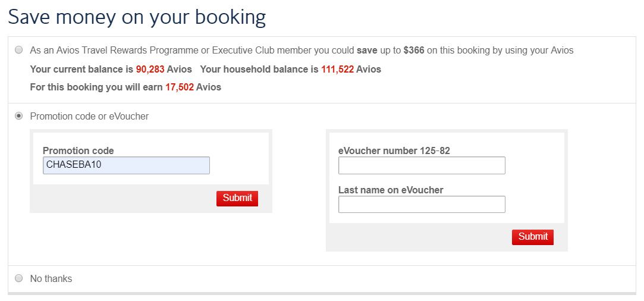Image resolution: width=644 pixels, height=301 pixels.
Task: Click the Avios Travel Rewards Programme description text
Action: click(190, 51)
